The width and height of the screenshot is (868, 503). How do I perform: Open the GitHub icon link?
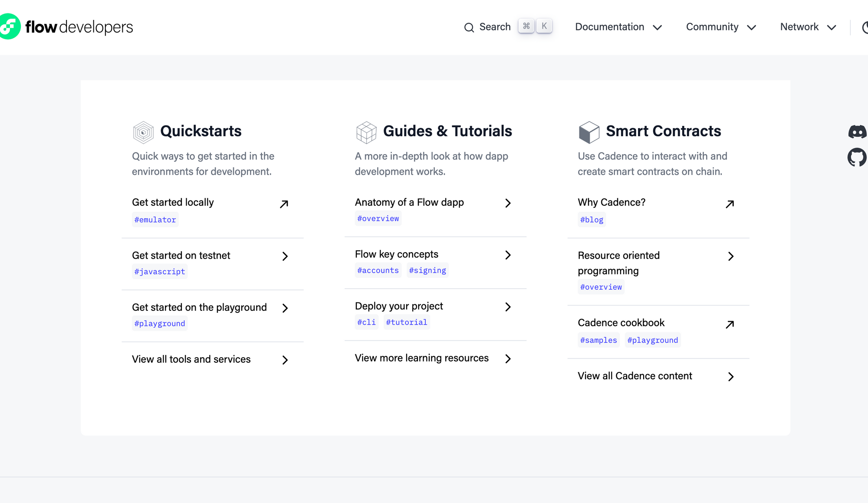pyautogui.click(x=857, y=157)
